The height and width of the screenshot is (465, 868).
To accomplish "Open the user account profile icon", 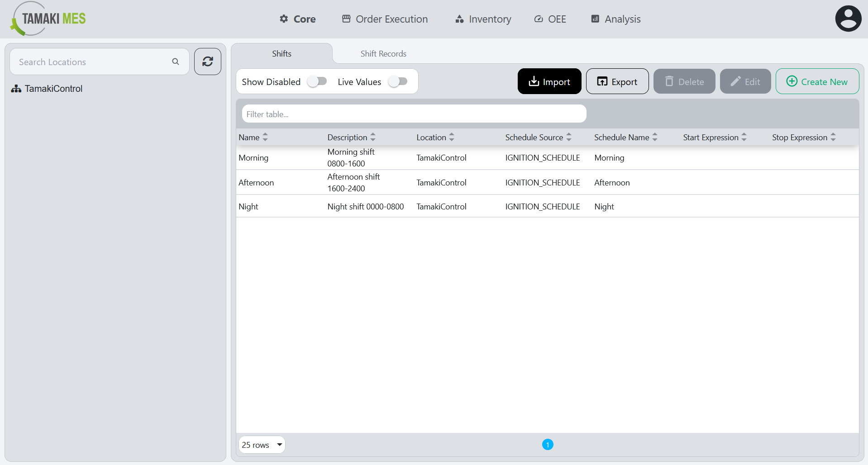I will (x=848, y=18).
